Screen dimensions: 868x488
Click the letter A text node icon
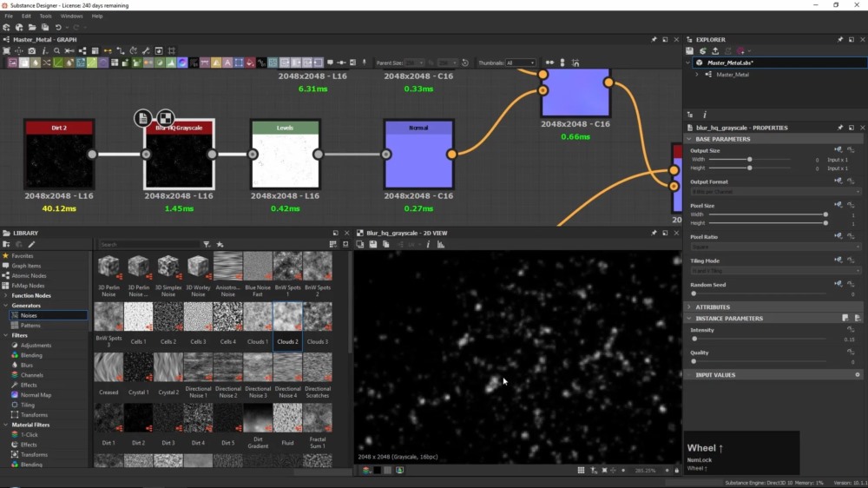point(227,63)
